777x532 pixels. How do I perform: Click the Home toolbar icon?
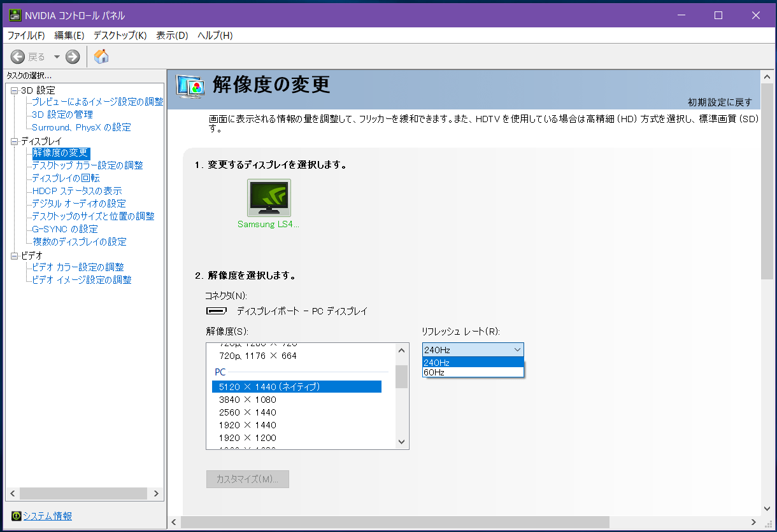101,57
